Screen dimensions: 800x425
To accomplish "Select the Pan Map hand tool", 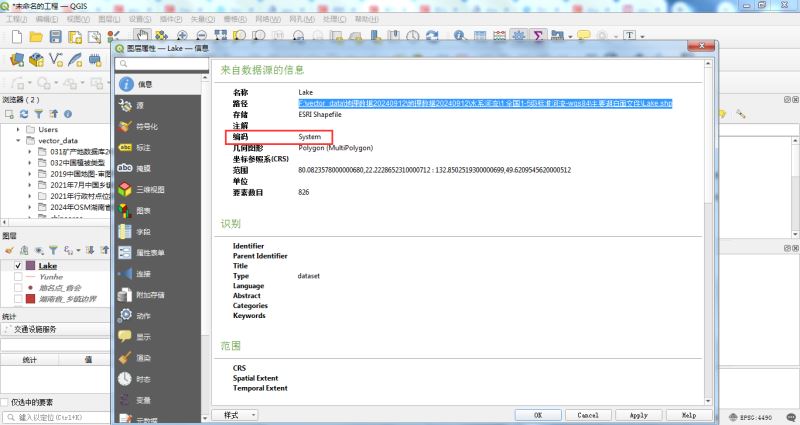I will pyautogui.click(x=142, y=35).
